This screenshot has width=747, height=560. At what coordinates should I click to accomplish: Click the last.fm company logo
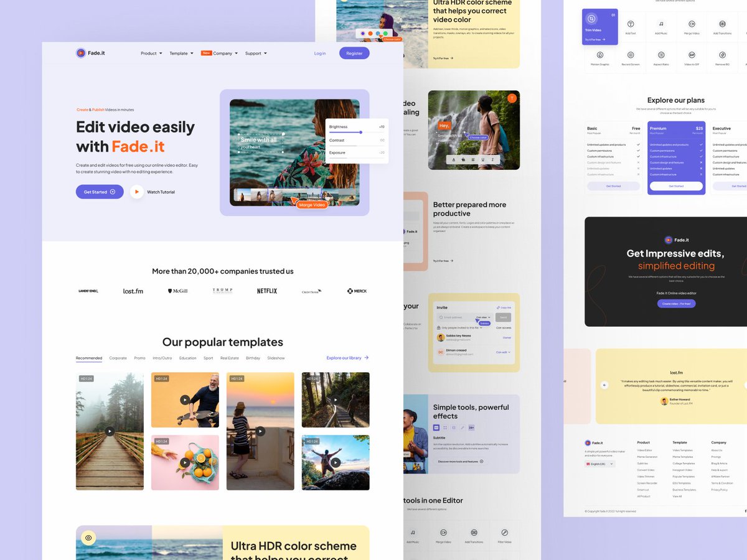[133, 291]
